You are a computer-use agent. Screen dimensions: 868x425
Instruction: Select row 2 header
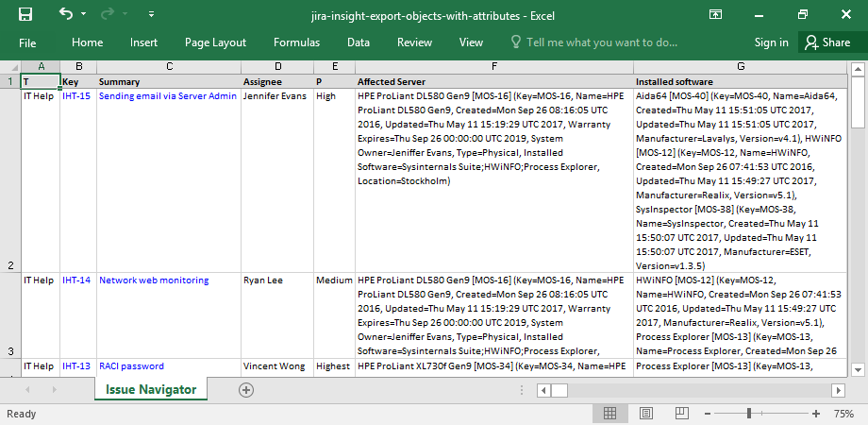click(10, 180)
